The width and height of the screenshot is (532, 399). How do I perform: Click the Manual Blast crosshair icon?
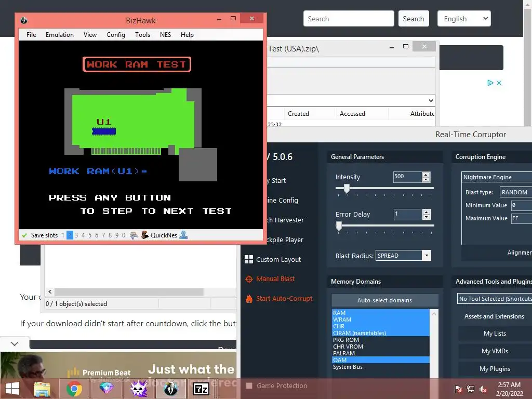(x=249, y=279)
